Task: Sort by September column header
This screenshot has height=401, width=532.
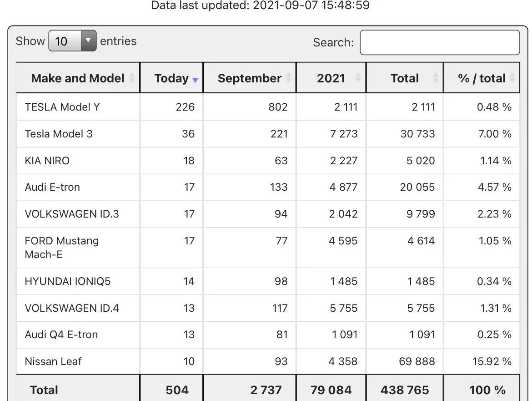Action: pos(250,78)
